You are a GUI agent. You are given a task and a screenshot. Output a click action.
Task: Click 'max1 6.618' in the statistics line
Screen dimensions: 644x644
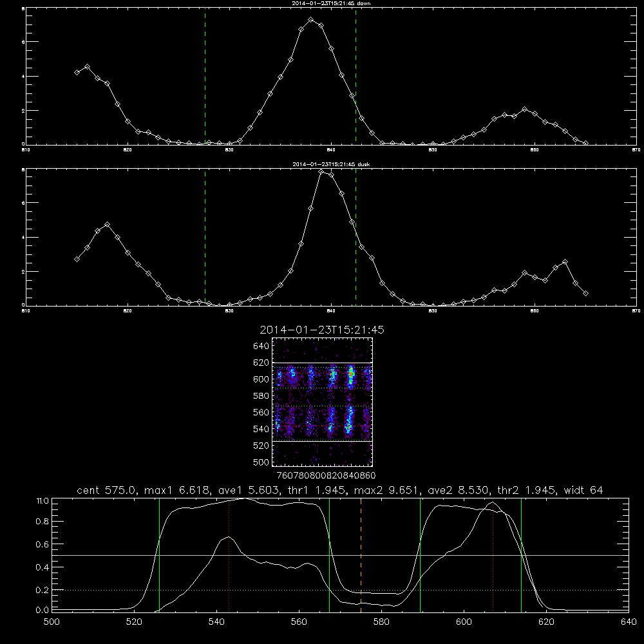click(x=178, y=490)
